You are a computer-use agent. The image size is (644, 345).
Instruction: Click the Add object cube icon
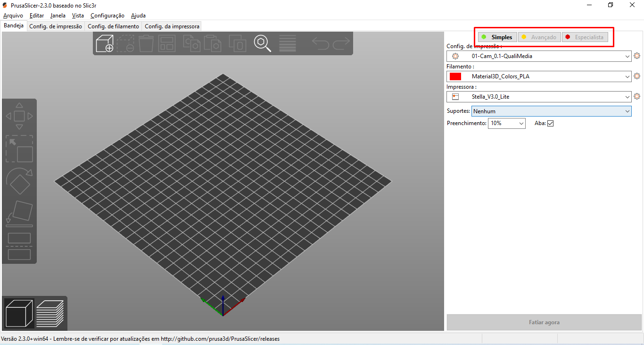click(x=104, y=43)
